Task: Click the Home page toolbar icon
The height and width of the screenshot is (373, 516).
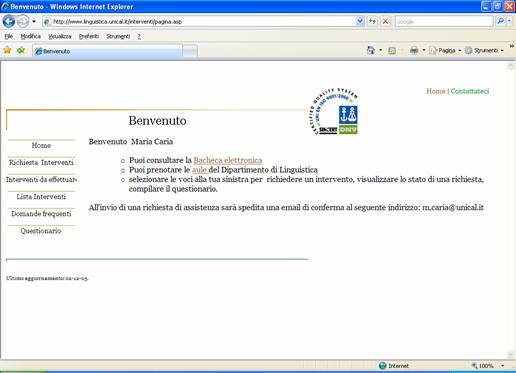Action: (x=371, y=50)
